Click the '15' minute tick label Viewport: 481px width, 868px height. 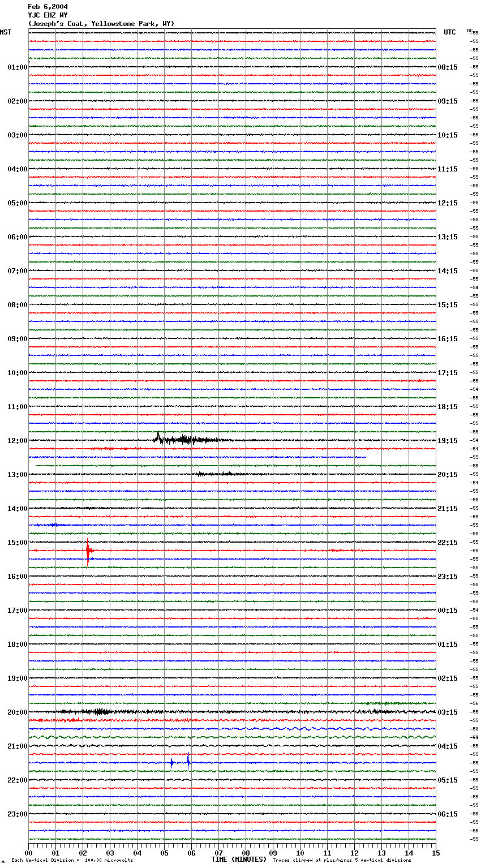tap(436, 853)
